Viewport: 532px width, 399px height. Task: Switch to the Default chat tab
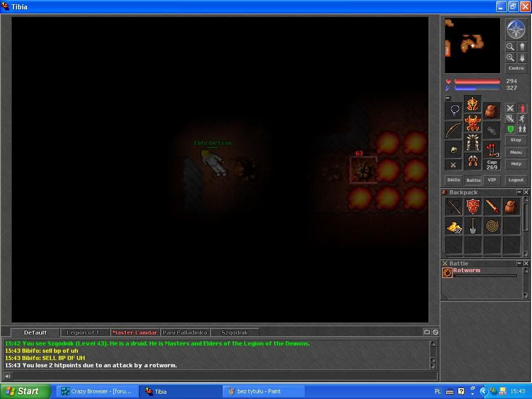coord(35,332)
